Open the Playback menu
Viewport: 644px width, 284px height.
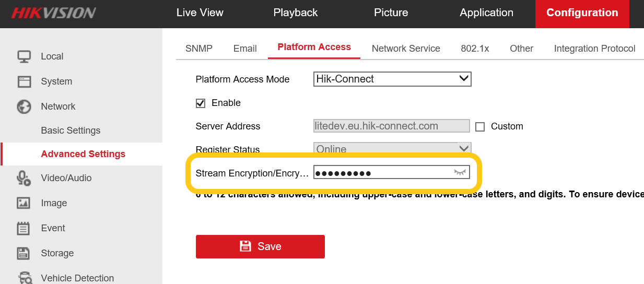tap(296, 13)
